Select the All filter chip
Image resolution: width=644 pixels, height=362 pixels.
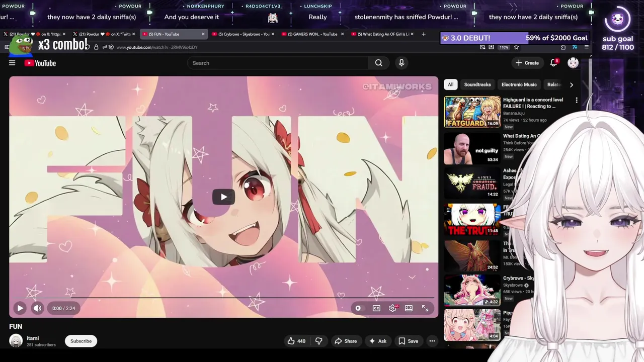tap(451, 84)
